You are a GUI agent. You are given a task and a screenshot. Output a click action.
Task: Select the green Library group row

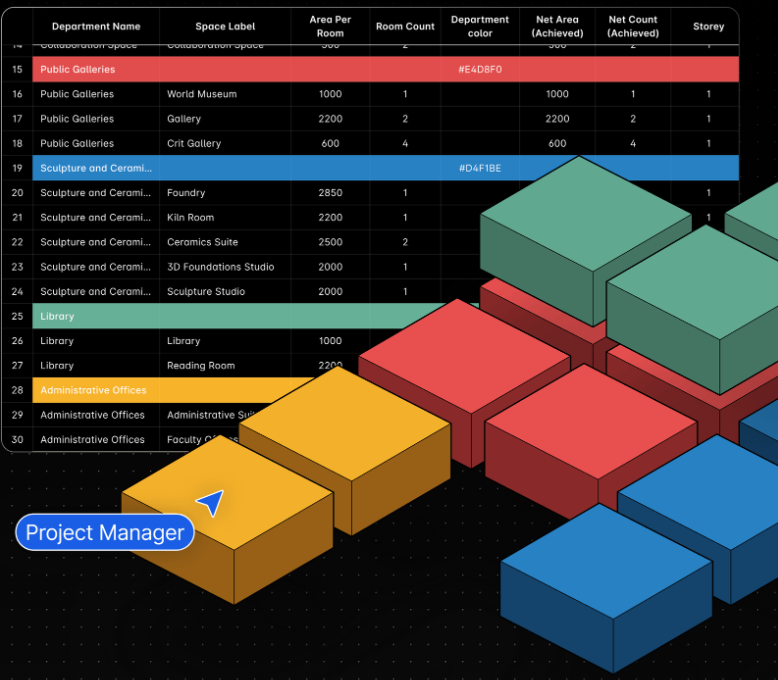click(200, 316)
